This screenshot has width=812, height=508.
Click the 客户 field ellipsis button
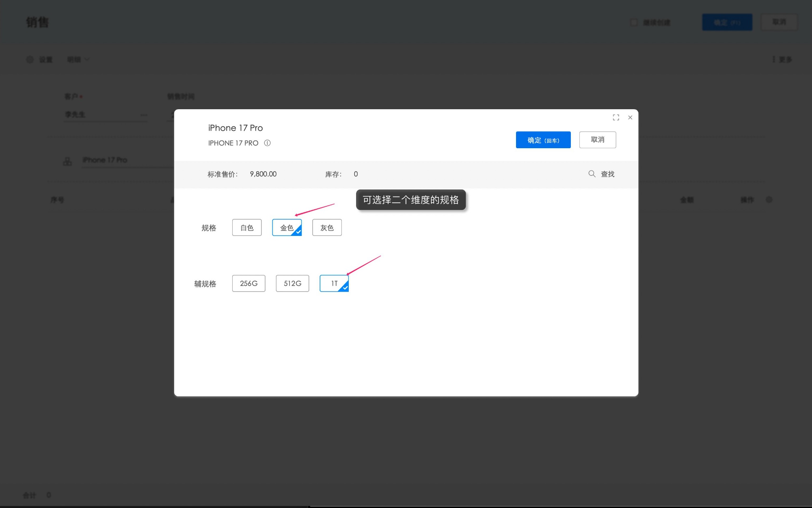point(144,115)
